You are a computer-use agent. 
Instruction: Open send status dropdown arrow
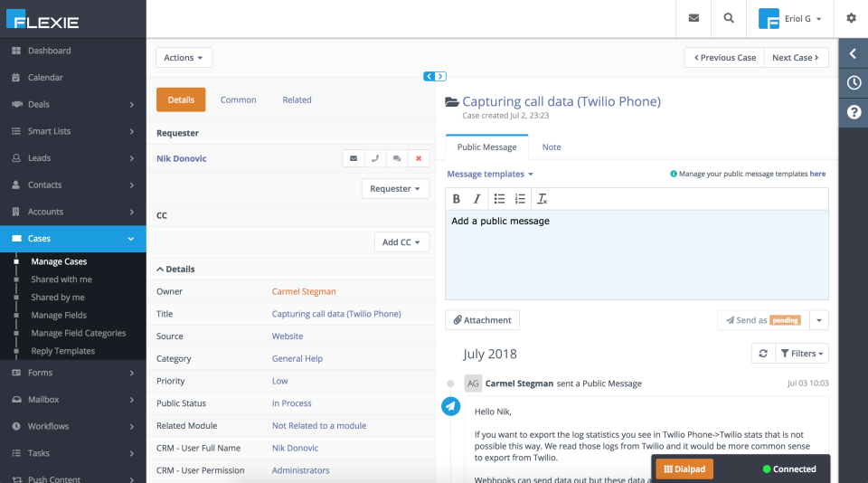[819, 320]
